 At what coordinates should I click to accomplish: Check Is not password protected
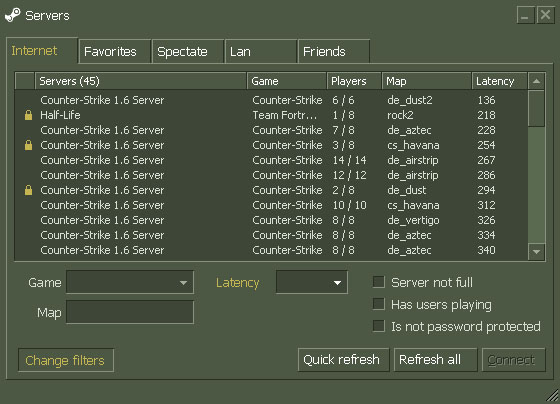pyautogui.click(x=379, y=326)
